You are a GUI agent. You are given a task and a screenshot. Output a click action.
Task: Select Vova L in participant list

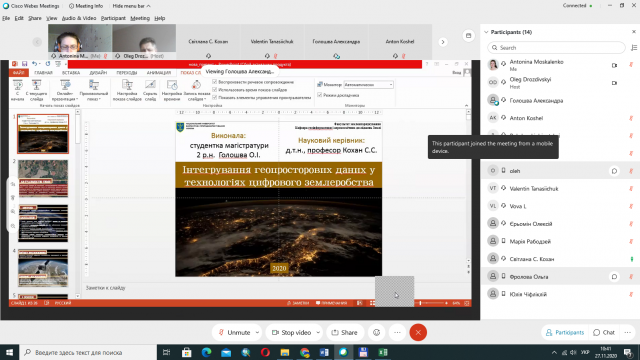pos(560,206)
